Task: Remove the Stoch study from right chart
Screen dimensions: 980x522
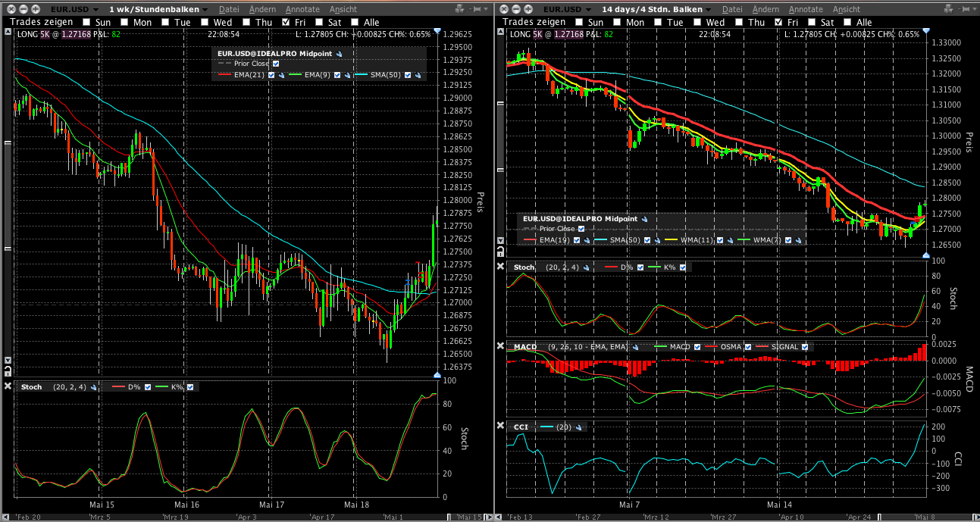Action: 501,267
